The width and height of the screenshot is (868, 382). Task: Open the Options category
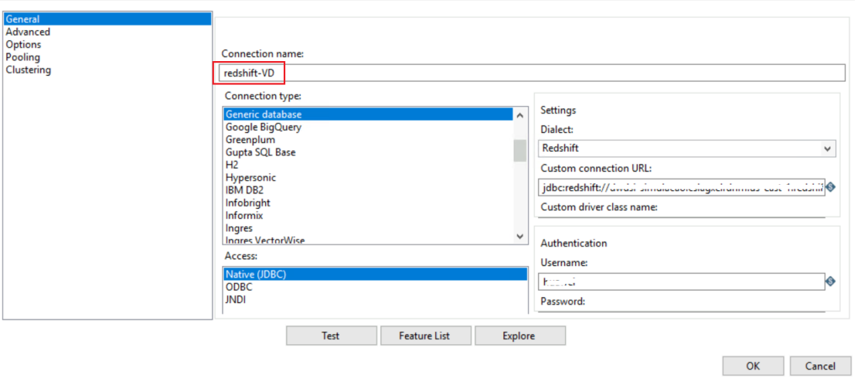coord(107,45)
